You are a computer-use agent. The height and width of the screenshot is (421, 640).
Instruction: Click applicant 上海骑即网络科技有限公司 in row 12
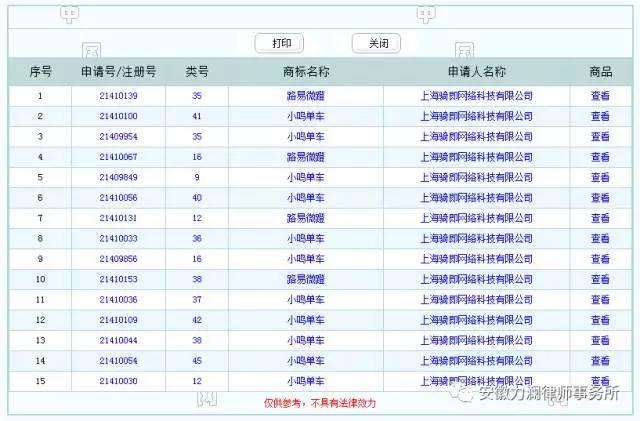[477, 320]
